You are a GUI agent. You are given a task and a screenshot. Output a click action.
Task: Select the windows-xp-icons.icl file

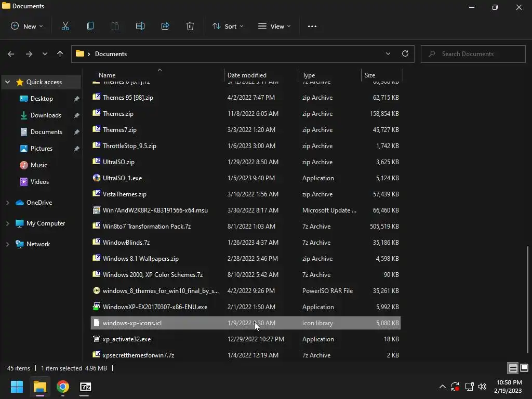click(246, 323)
